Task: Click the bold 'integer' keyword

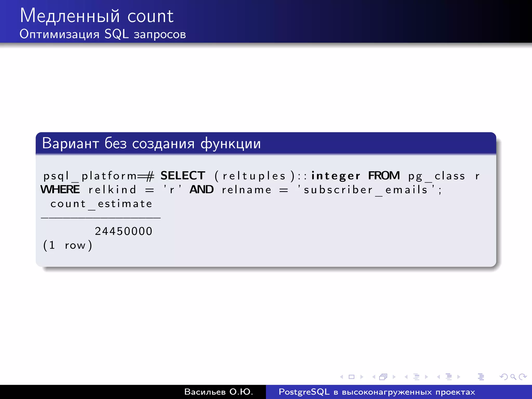Action: [x=336, y=176]
